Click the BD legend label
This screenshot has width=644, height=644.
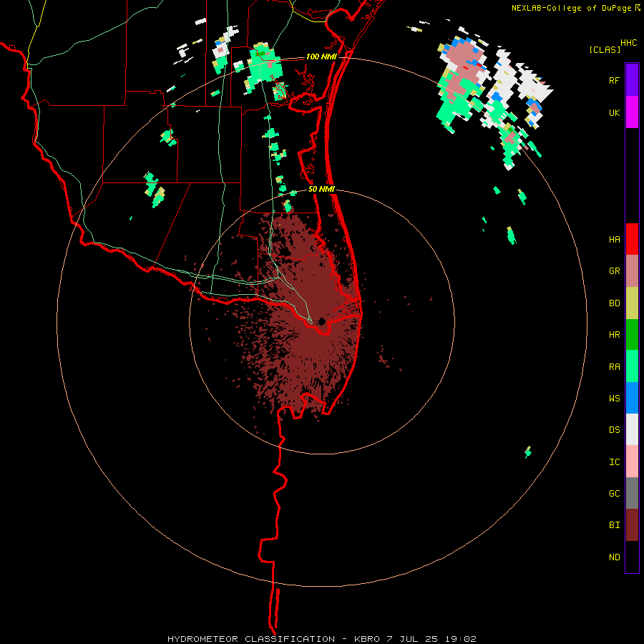tap(614, 303)
